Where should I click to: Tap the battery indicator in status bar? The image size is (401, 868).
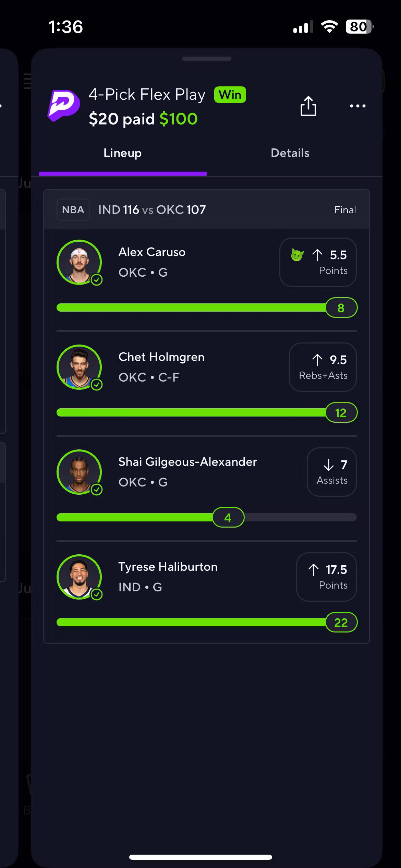pos(359,27)
